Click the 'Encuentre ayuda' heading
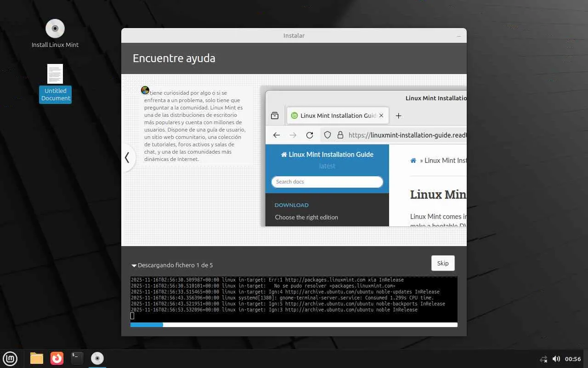Screen dimensions: 588x368 [x=174, y=58]
